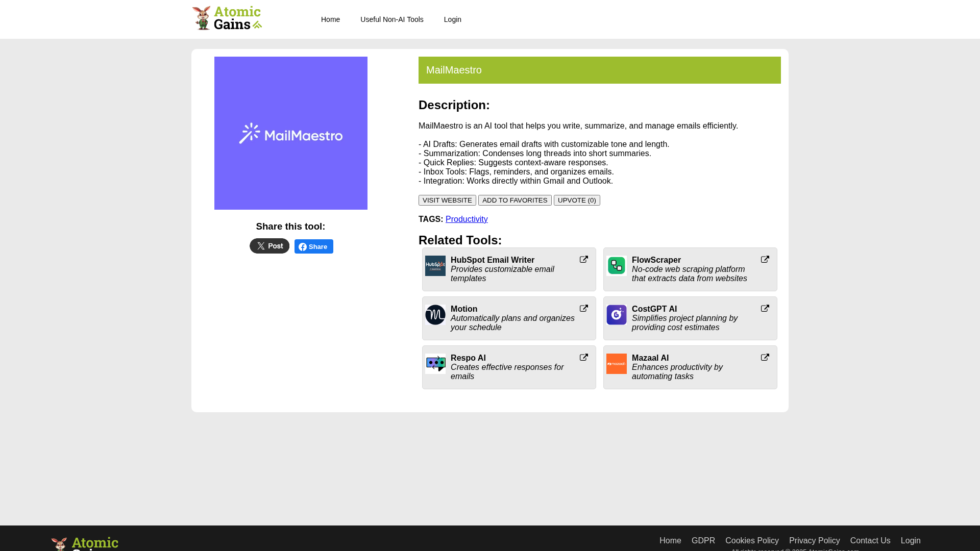Share on X with Post button

(269, 246)
